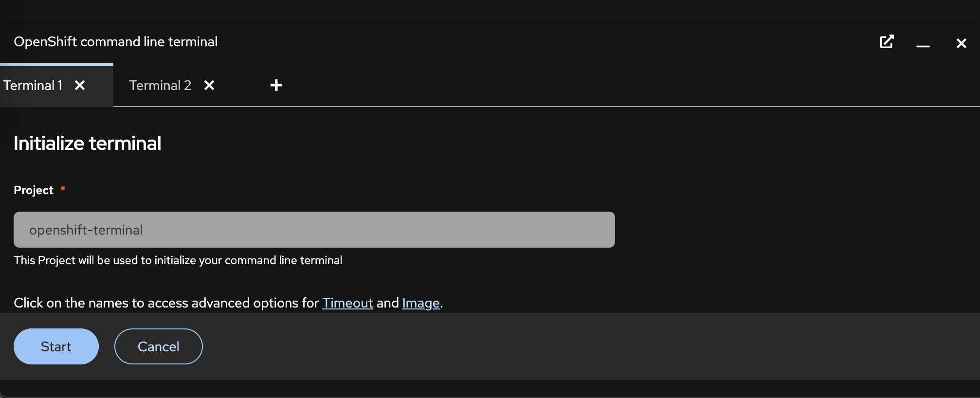Click the Project helper text below the field
The height and width of the screenshot is (398, 980).
(x=178, y=260)
